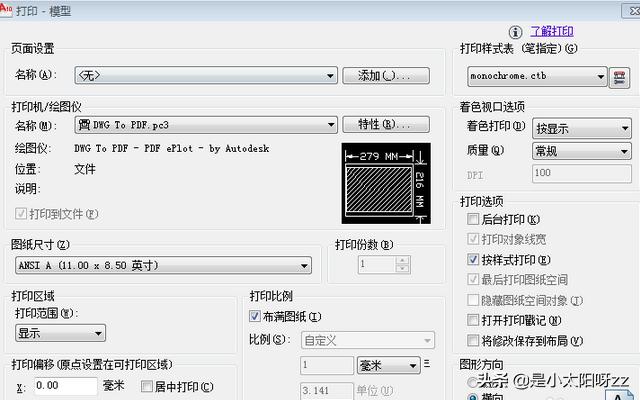This screenshot has width=640, height=400.
Task: Open the 质量 dropdown showing 常规
Action: click(x=582, y=151)
